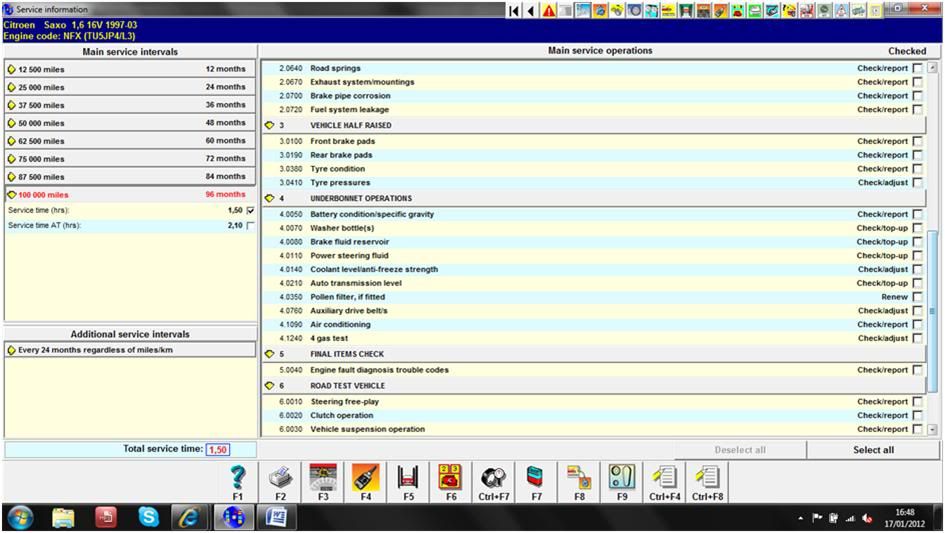The image size is (945, 533).
Task: Collapse section 3 VEHICLE HALF RAISED
Action: (x=269, y=125)
